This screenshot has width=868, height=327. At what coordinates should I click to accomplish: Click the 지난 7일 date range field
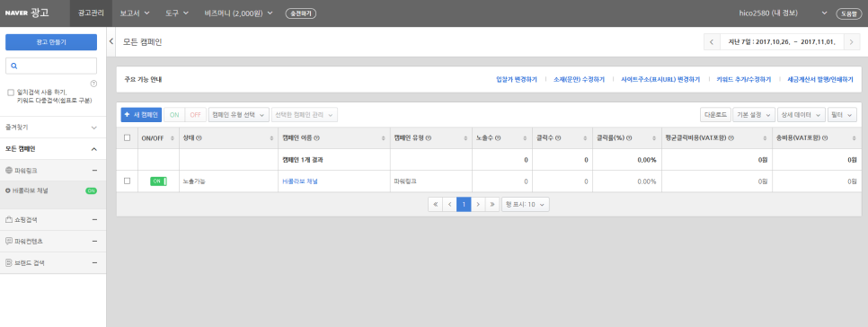point(782,42)
